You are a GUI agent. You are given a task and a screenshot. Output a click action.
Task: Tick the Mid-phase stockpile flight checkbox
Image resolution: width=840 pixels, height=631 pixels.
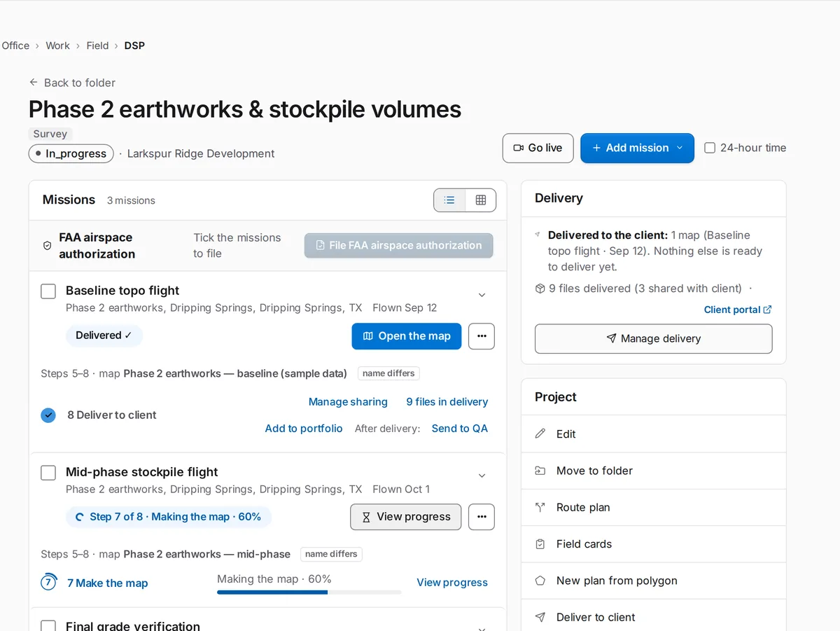pos(48,473)
